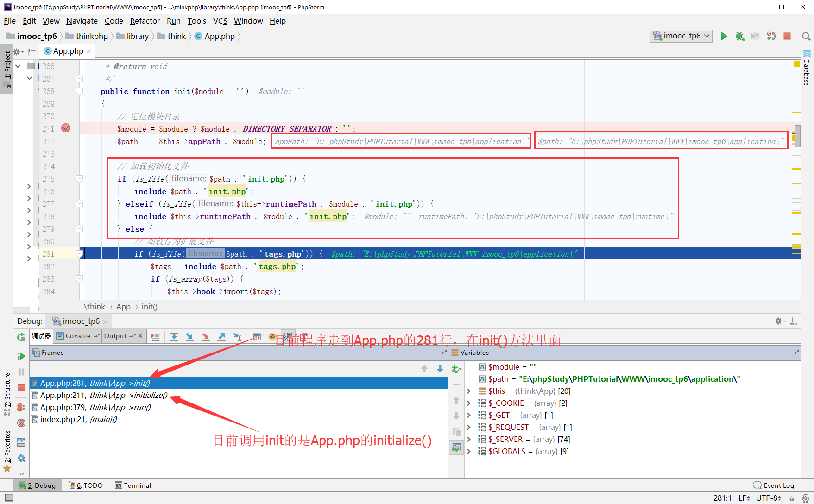The height and width of the screenshot is (504, 814).
Task: Open the Refactor menu
Action: click(145, 21)
